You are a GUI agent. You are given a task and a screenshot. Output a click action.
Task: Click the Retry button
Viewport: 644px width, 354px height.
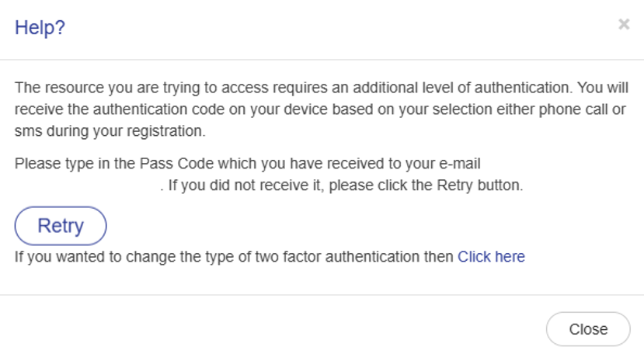tap(61, 226)
